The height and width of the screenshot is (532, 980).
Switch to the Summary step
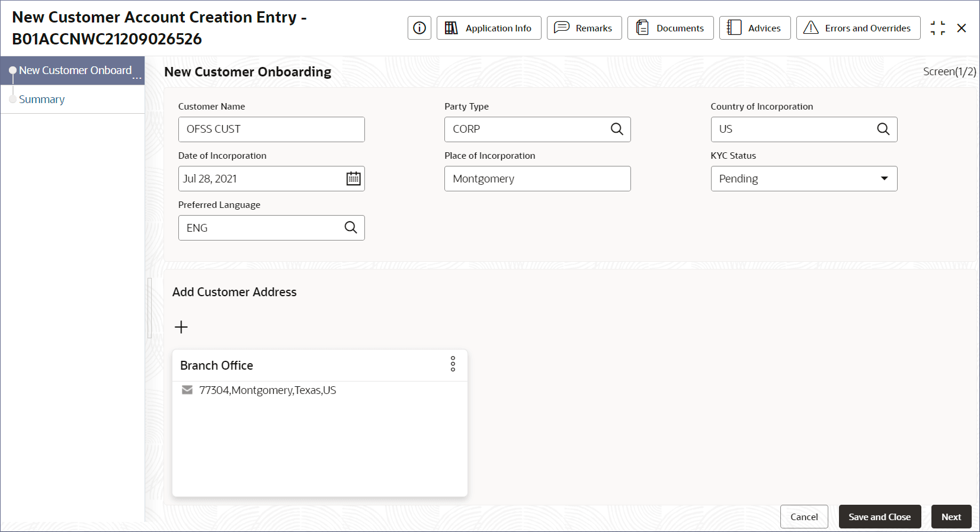[x=41, y=100]
